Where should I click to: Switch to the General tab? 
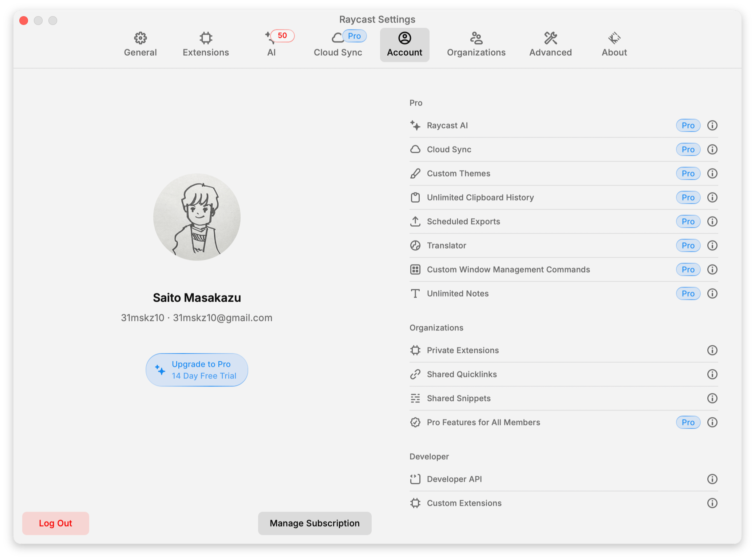point(140,45)
